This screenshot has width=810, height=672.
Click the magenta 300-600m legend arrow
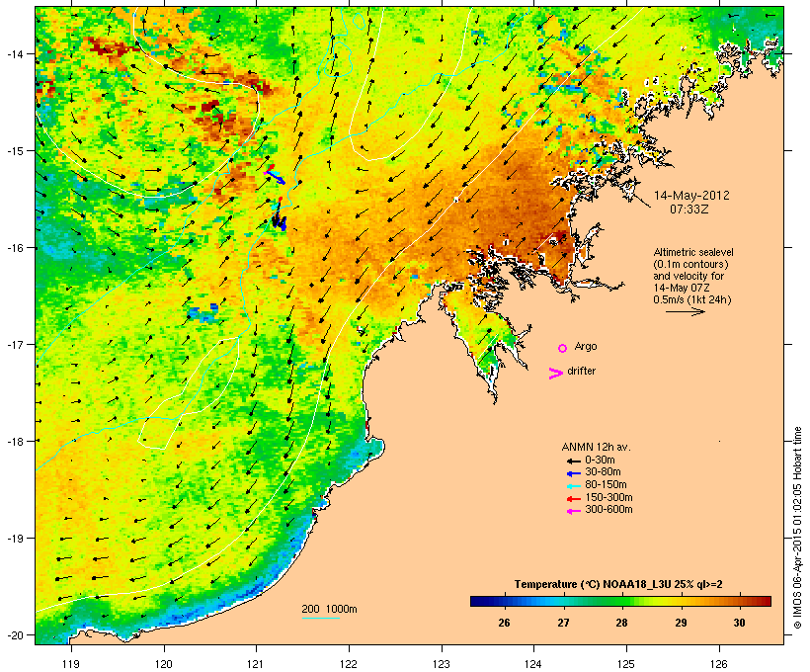tap(574, 511)
